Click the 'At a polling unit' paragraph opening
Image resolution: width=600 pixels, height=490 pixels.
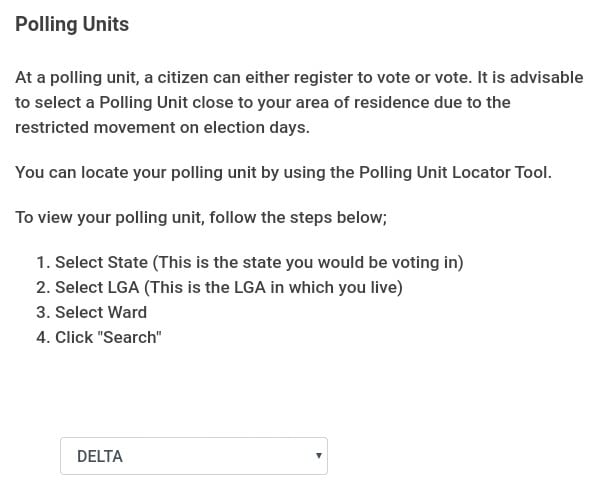75,78
